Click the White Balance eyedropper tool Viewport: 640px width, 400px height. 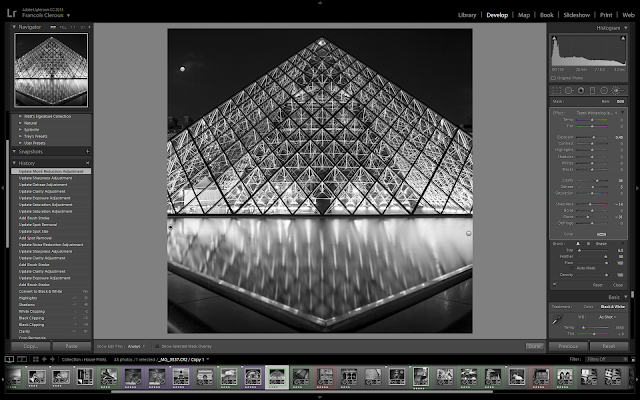pos(557,320)
